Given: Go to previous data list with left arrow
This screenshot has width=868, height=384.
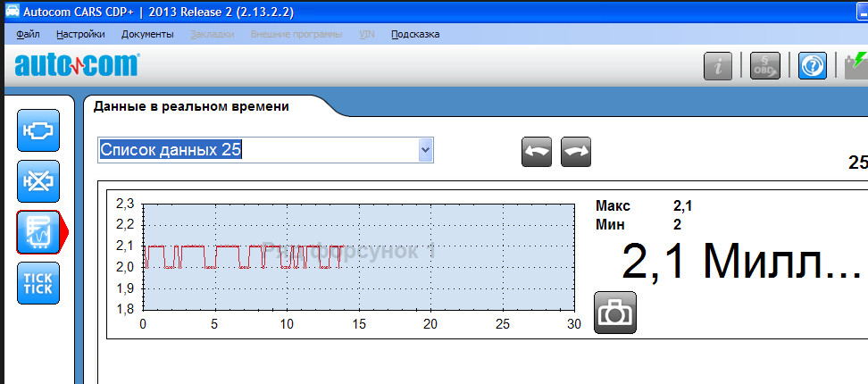Looking at the screenshot, I should point(537,152).
